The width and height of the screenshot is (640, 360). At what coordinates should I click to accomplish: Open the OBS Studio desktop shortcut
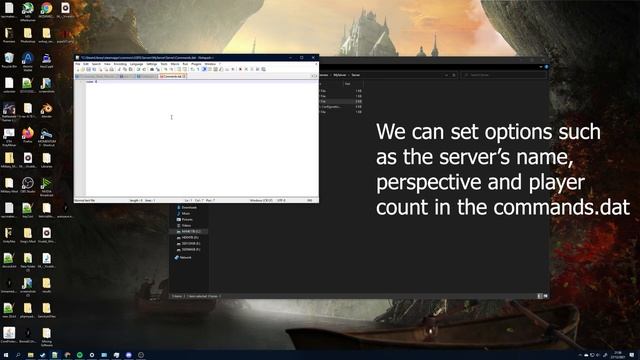click(x=27, y=185)
